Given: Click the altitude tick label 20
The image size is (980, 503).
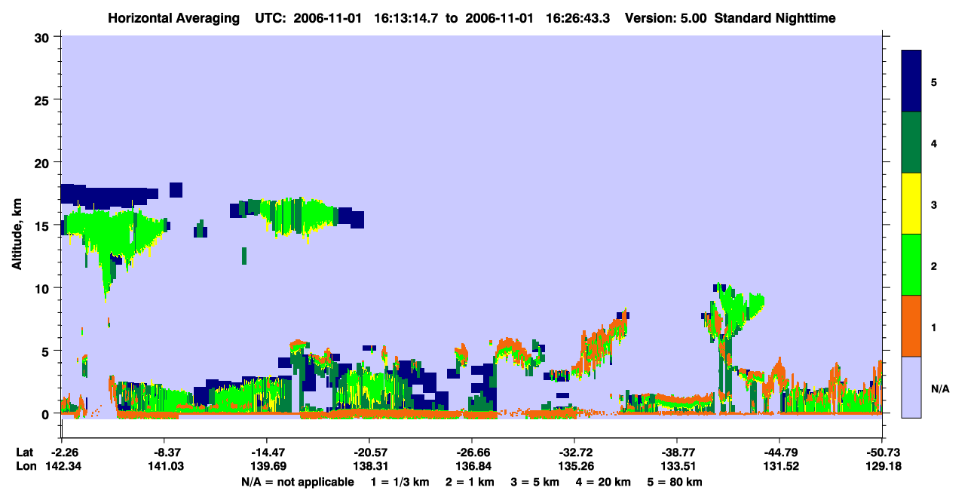Looking at the screenshot, I should point(44,163).
